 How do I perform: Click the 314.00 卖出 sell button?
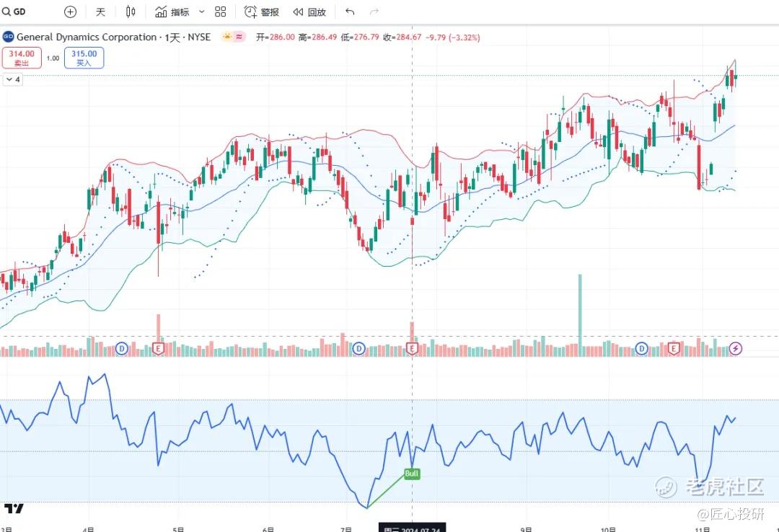[22, 58]
